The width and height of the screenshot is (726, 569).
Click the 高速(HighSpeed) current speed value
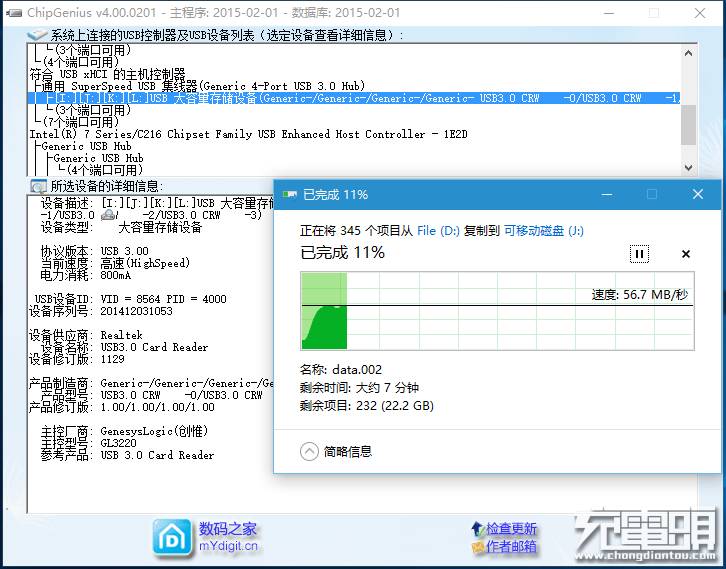(x=145, y=263)
